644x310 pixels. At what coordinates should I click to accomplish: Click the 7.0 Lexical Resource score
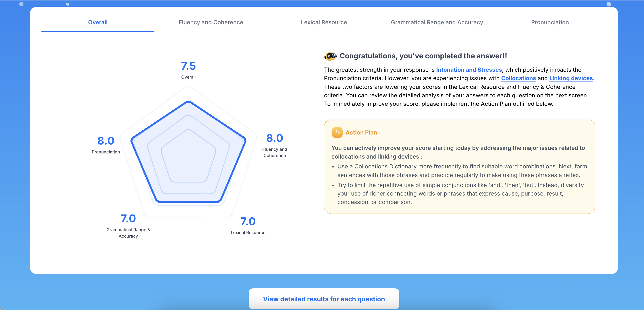(x=248, y=221)
